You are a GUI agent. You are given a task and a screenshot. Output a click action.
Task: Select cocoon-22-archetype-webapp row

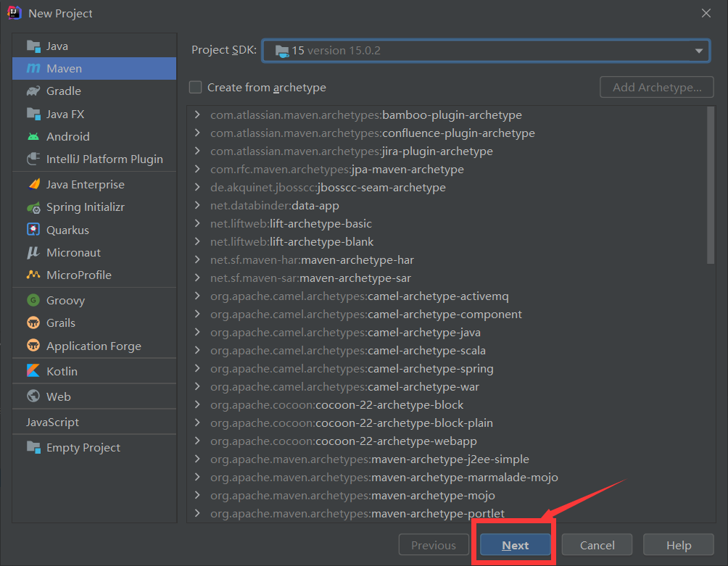pos(448,441)
